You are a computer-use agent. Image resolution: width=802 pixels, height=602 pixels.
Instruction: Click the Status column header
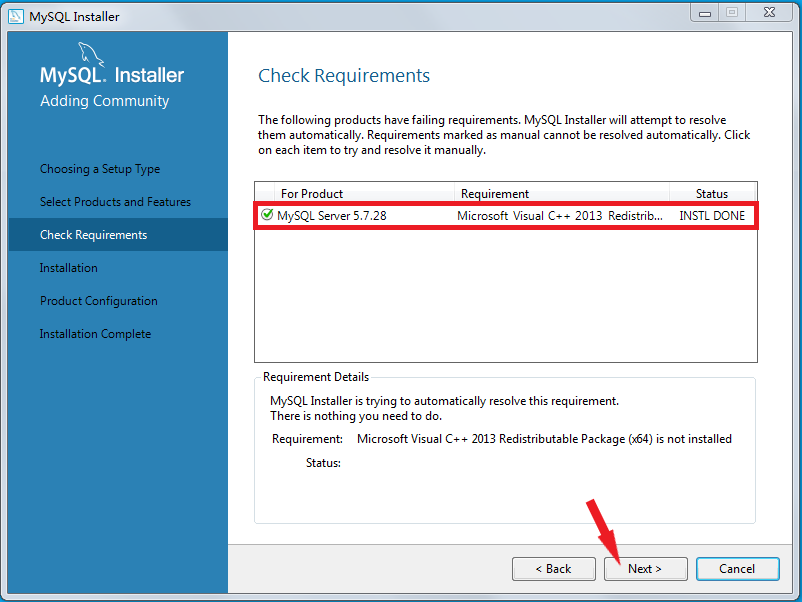[x=711, y=194]
